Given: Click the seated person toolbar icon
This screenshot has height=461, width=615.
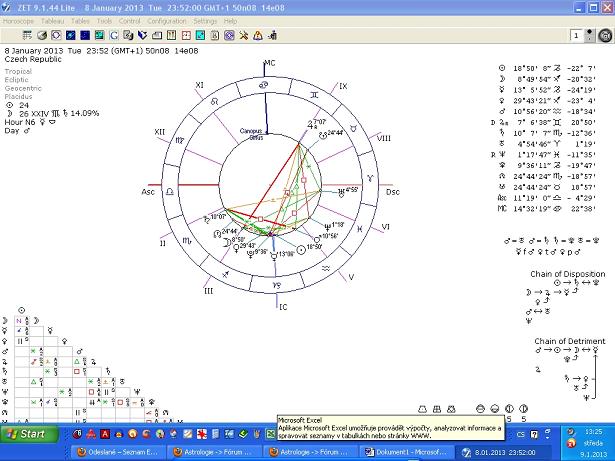Looking at the screenshot, I should 273,36.
